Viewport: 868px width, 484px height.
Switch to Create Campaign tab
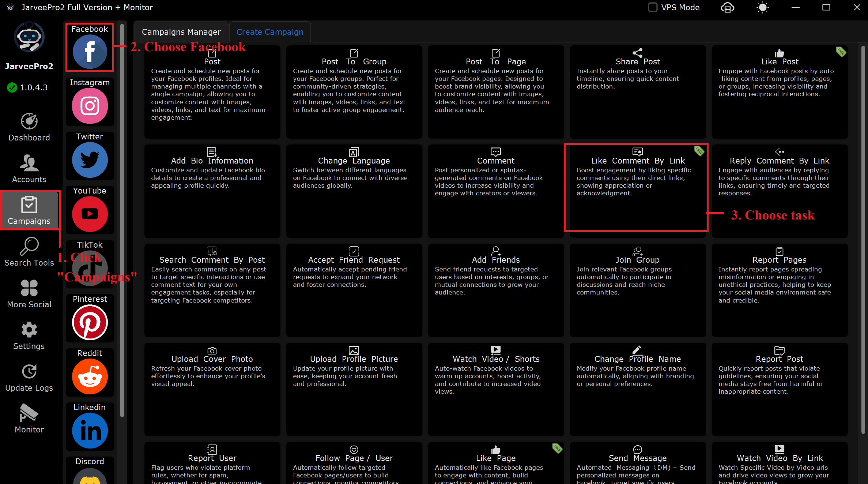(x=270, y=32)
